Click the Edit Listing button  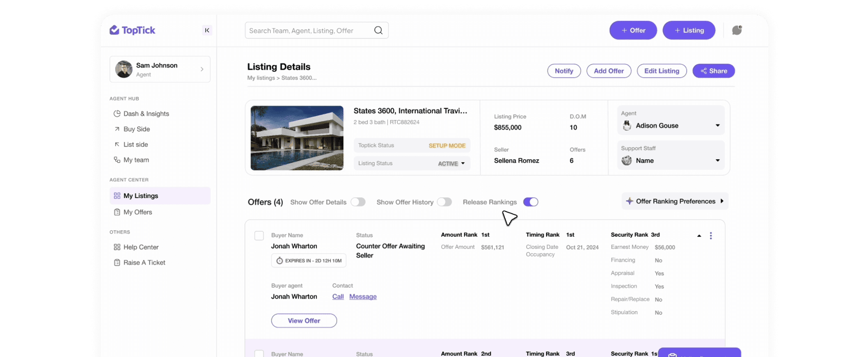tap(662, 71)
